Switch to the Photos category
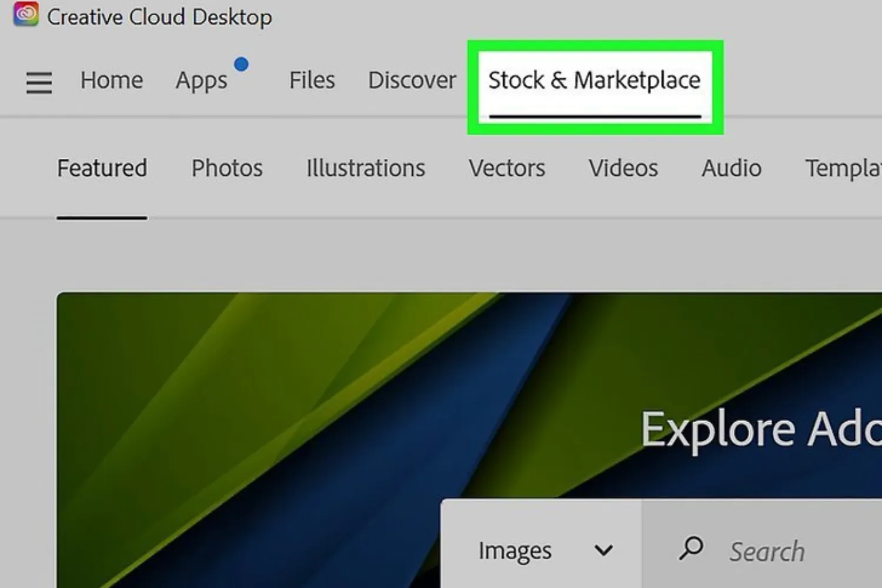The height and width of the screenshot is (588, 882). (x=226, y=168)
